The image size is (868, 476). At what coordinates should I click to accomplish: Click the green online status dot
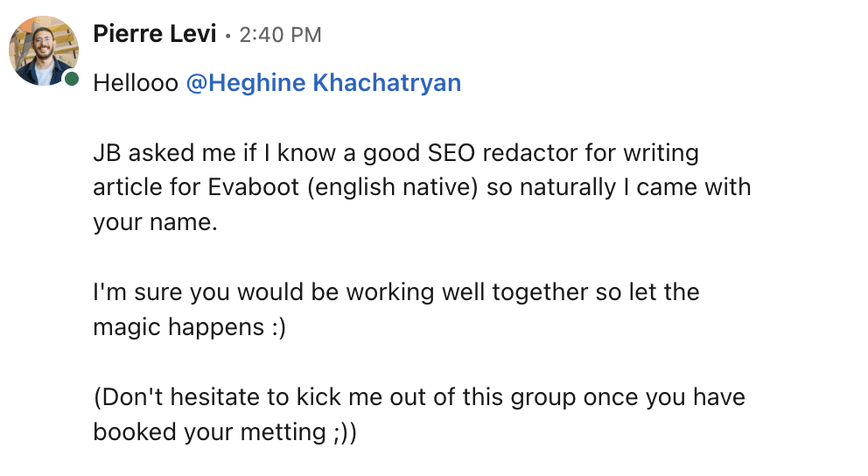click(x=71, y=79)
